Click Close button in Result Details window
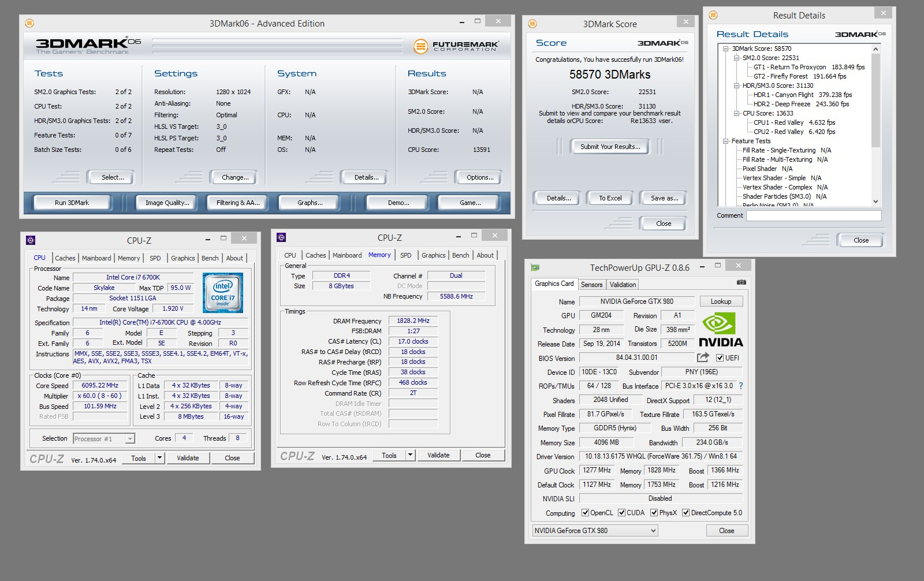 861,240
